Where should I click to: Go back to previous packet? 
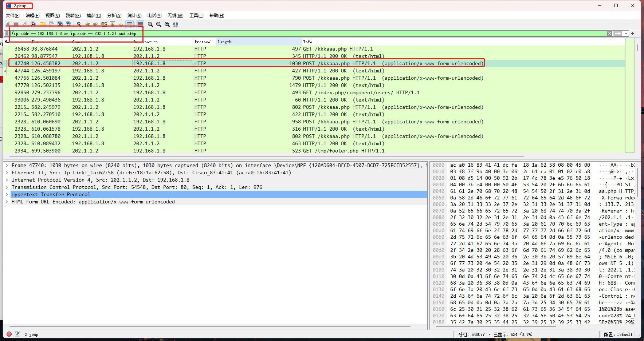click(87, 24)
